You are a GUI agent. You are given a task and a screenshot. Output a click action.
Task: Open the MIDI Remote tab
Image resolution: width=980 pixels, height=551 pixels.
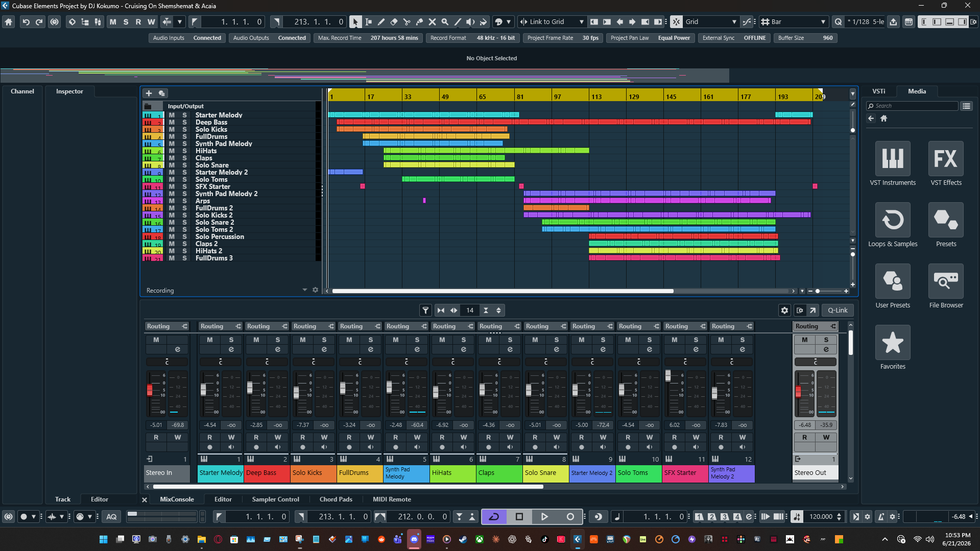[x=392, y=499]
